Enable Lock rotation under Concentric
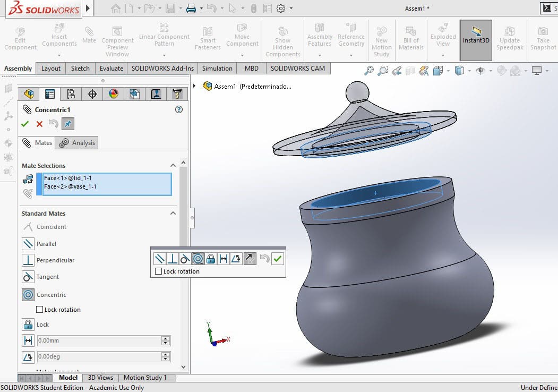This screenshot has height=392, width=558. click(39, 309)
